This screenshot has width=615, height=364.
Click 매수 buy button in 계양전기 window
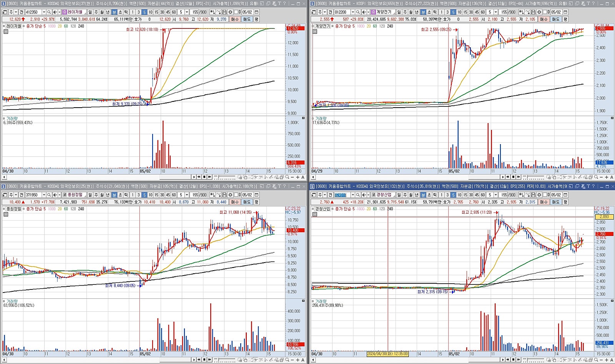tap(544, 19)
